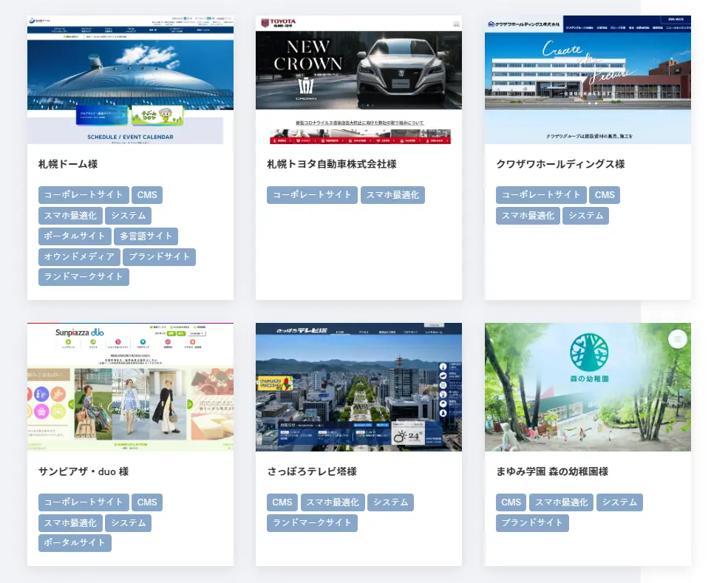
Task: Select システム tag under さっぽろテレビ塔様
Action: (390, 502)
